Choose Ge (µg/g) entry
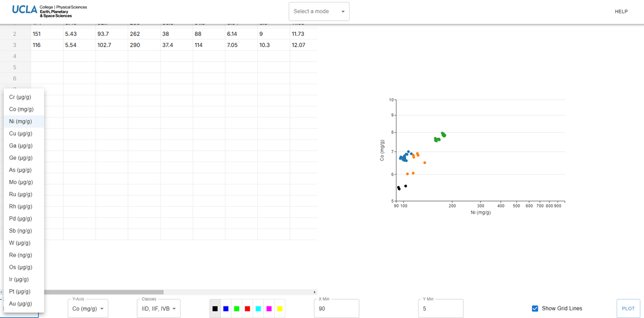644x318 pixels. (x=24, y=158)
